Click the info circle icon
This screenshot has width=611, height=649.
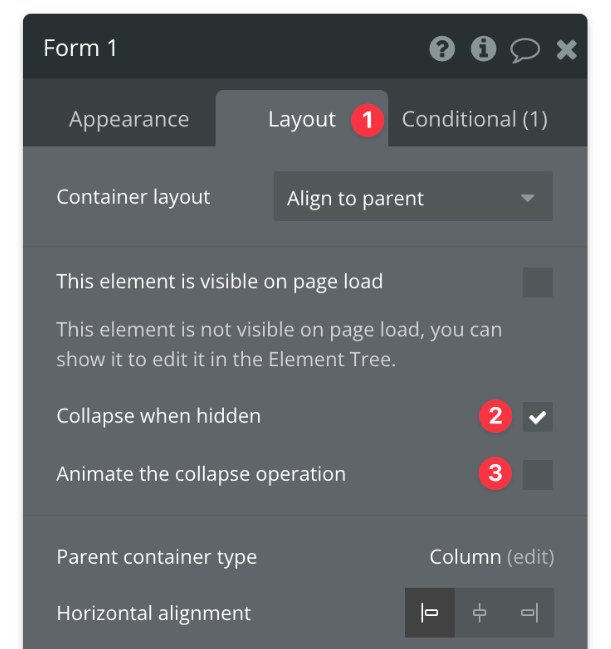[483, 49]
